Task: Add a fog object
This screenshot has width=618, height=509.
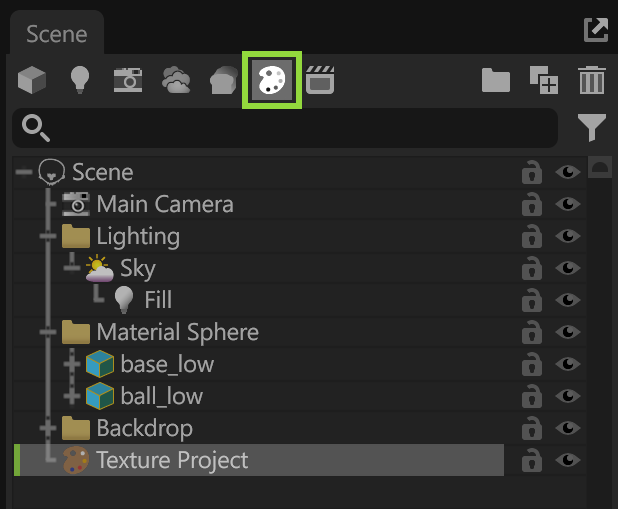Action: coord(224,80)
